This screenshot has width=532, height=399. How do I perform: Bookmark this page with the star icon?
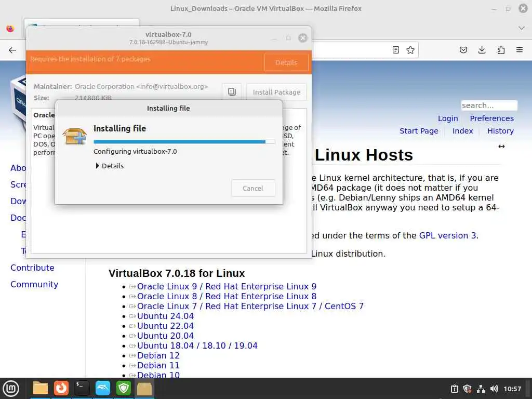coord(410,50)
